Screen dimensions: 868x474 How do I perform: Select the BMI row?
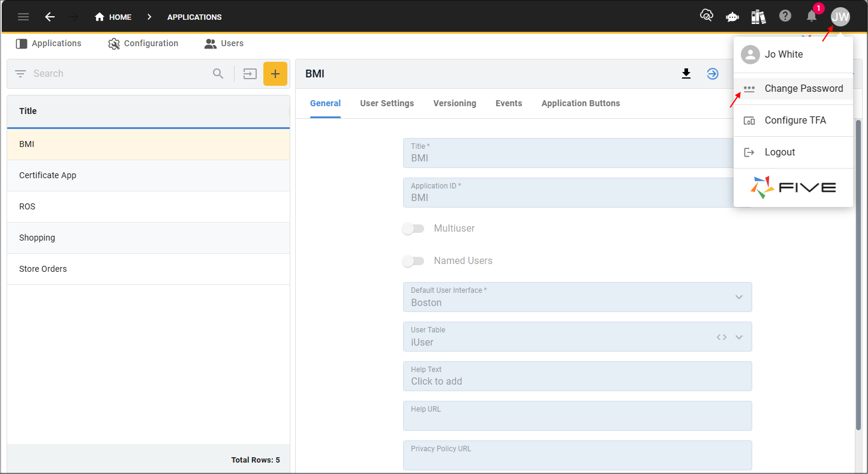148,145
